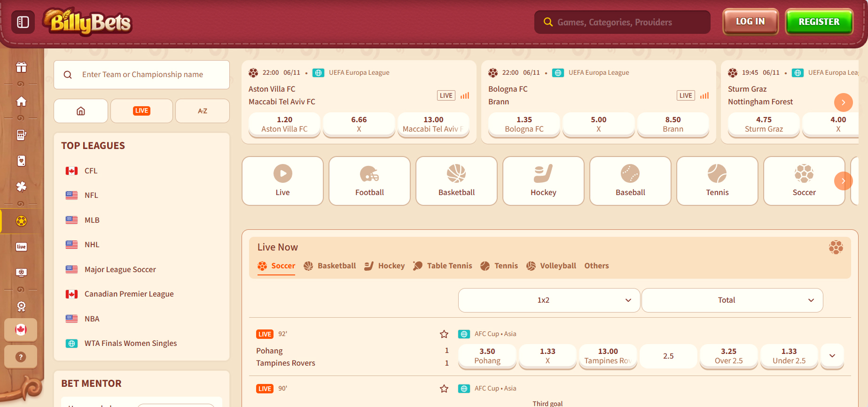
Task: Star the 90' AFC Cup match
Action: (444, 389)
